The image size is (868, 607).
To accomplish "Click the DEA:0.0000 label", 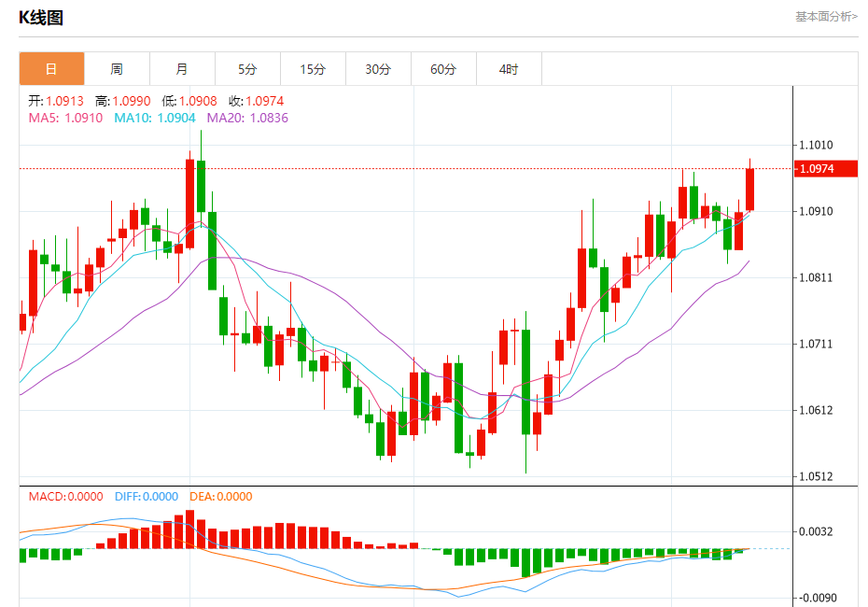I will pyautogui.click(x=221, y=496).
